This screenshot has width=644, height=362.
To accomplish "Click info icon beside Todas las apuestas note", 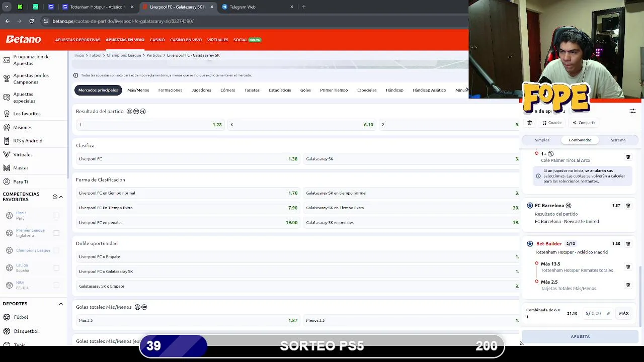I will (x=76, y=75).
